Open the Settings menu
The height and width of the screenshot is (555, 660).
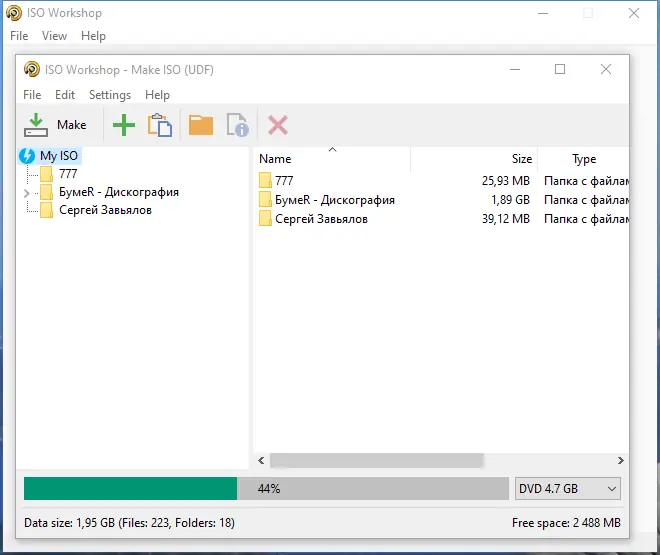click(110, 95)
